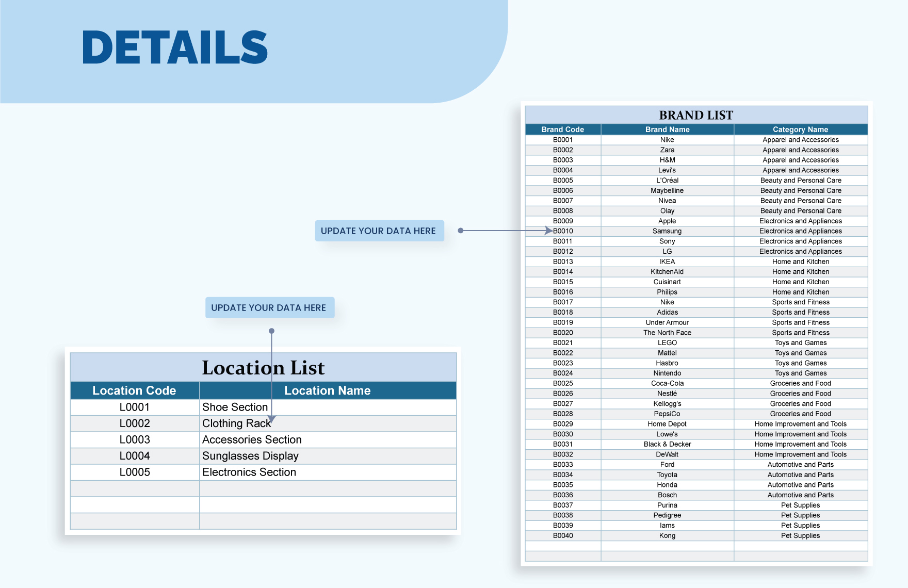
Task: Click brand name Nintendo
Action: pos(667,373)
